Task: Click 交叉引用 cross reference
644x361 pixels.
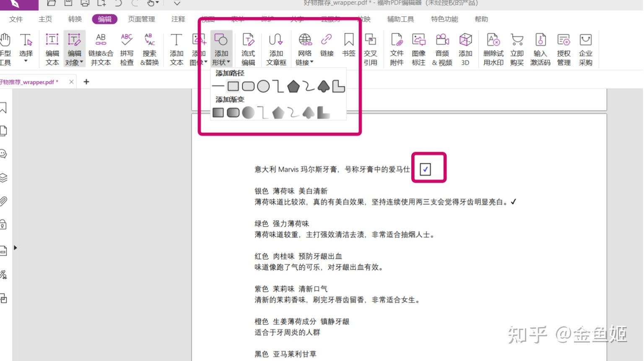Action: (x=371, y=49)
